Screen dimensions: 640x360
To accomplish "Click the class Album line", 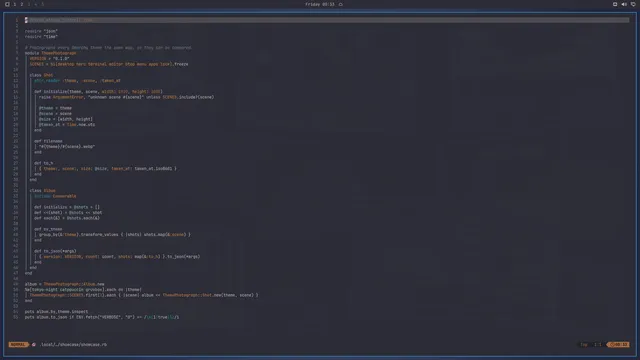I will pos(42,191).
